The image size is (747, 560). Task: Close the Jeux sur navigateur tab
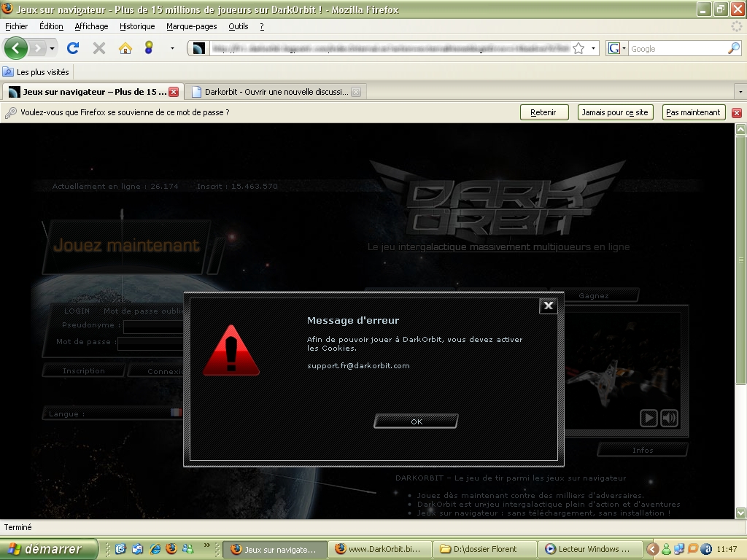click(x=174, y=92)
